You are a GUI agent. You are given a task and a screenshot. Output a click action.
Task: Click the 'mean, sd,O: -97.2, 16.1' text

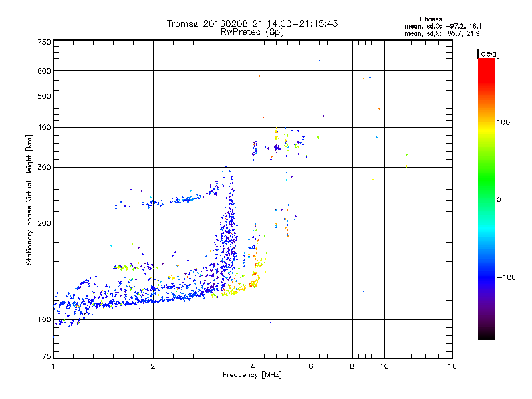tap(443, 26)
